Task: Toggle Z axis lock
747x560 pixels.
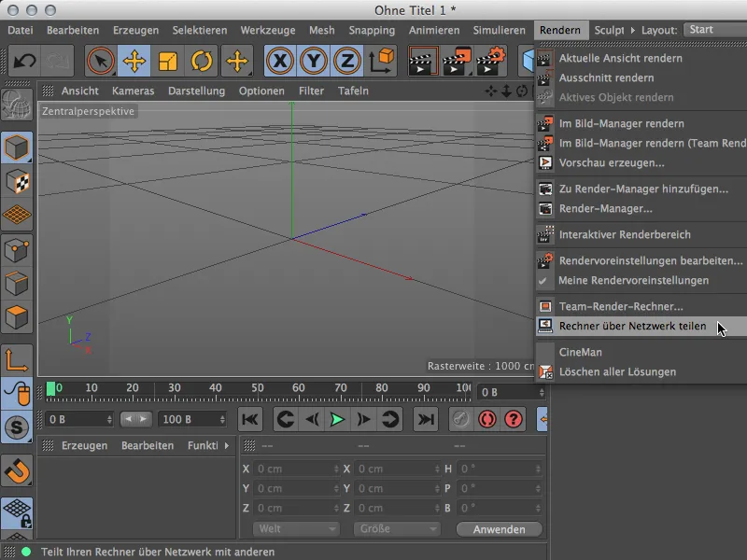Action: click(346, 61)
